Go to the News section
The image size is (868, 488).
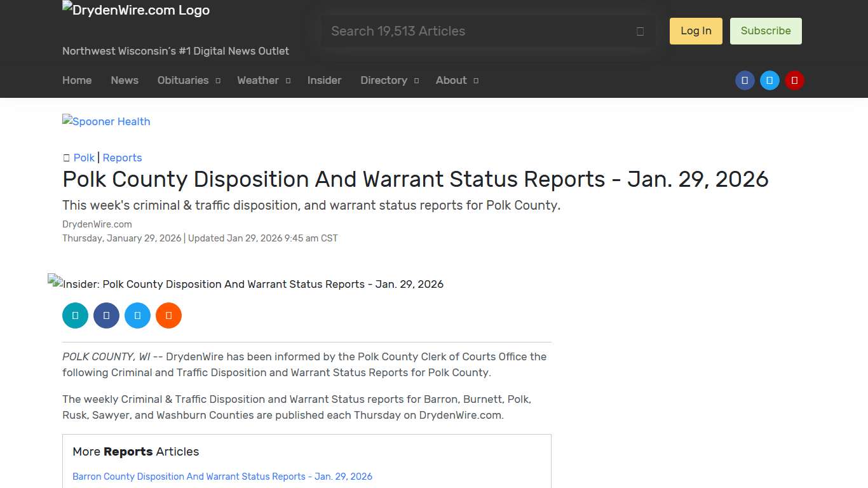click(x=124, y=80)
